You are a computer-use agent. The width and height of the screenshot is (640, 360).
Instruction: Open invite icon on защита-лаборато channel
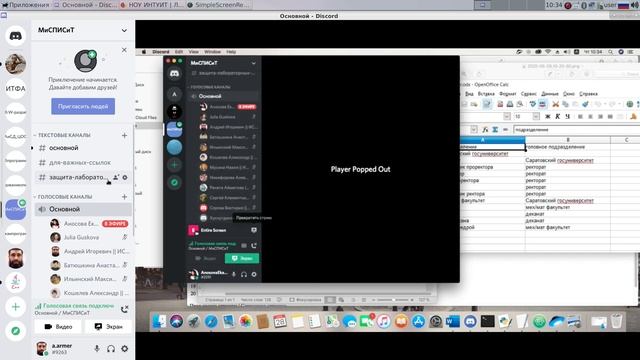116,177
